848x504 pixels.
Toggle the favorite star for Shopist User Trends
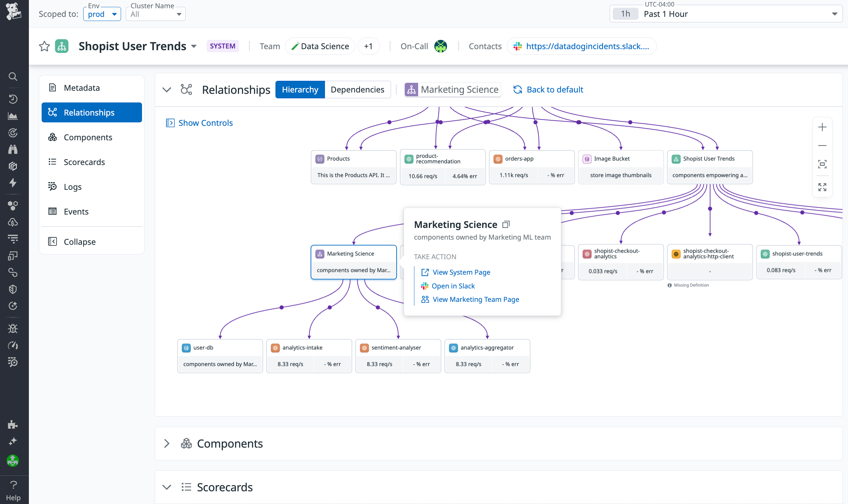point(44,46)
